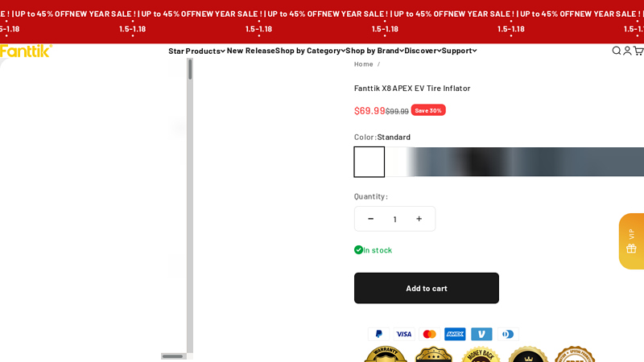Open the account profile icon
The width and height of the screenshot is (644, 362).
pos(627,51)
